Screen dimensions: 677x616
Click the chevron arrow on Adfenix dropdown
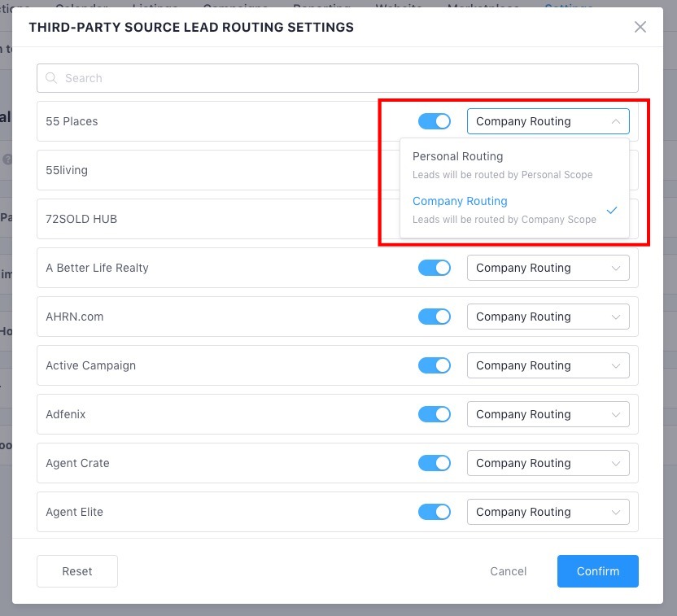click(615, 414)
